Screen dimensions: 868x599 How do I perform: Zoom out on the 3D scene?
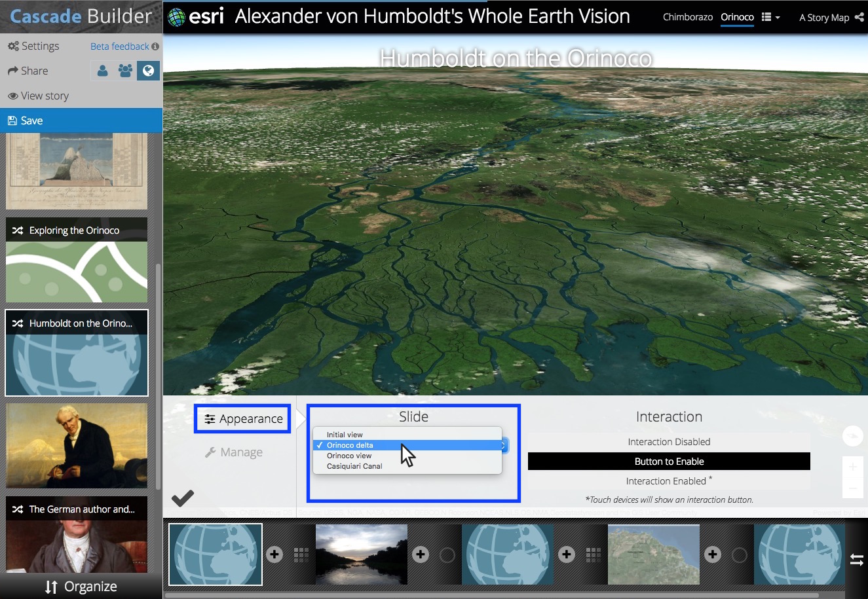pyautogui.click(x=852, y=488)
